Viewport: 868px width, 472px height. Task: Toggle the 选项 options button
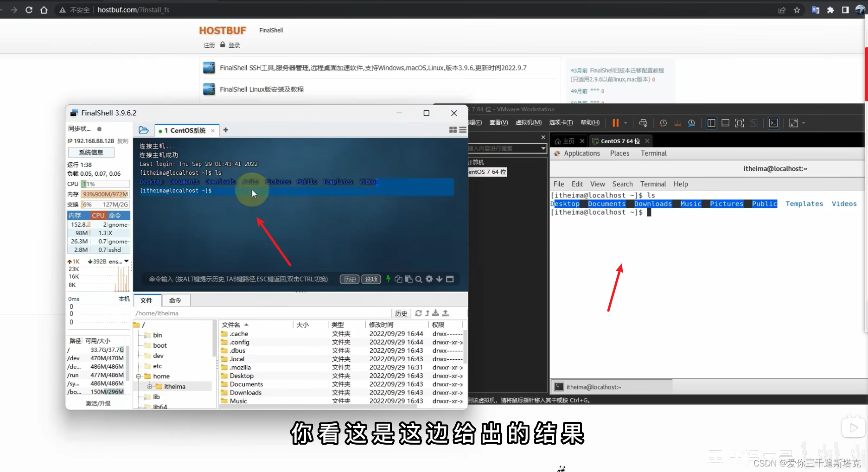click(x=371, y=279)
